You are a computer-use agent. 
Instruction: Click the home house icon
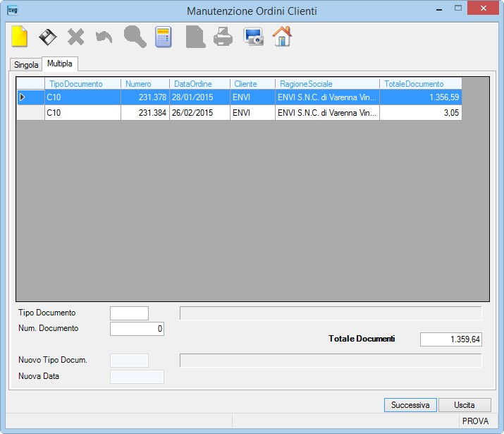point(282,37)
